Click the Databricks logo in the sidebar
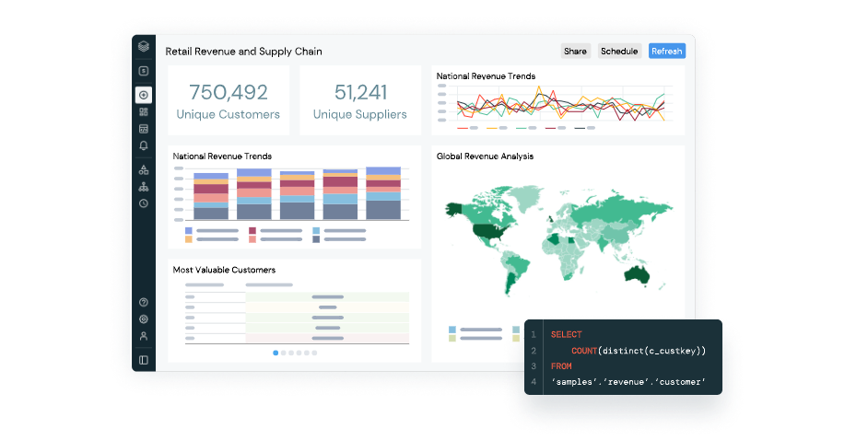 143,47
